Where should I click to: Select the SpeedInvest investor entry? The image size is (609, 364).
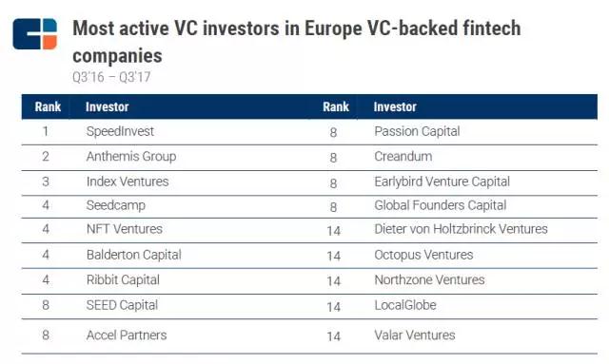[x=120, y=131]
